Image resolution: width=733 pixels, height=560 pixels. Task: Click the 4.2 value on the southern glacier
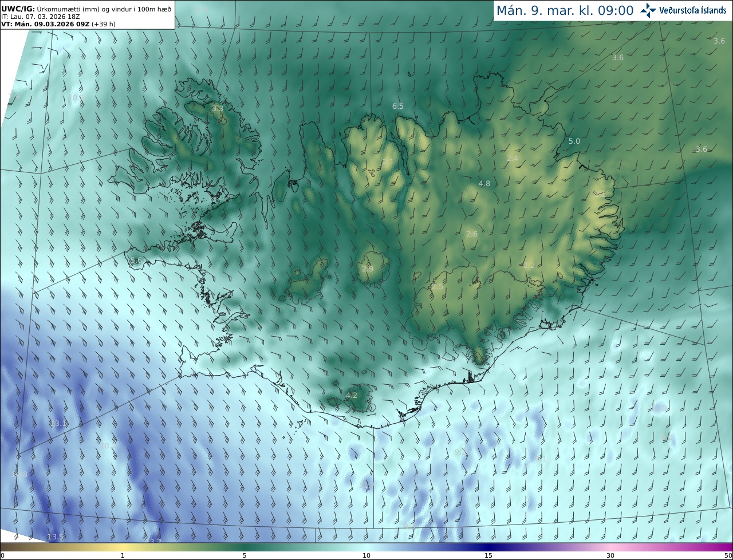pos(352,395)
